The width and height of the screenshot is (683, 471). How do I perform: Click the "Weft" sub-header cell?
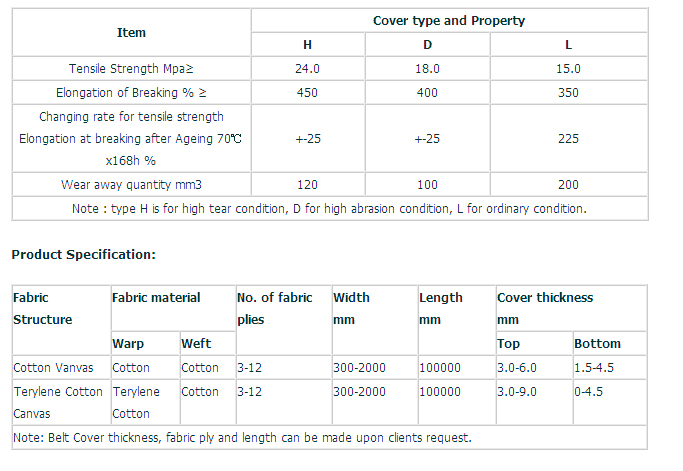click(x=196, y=344)
